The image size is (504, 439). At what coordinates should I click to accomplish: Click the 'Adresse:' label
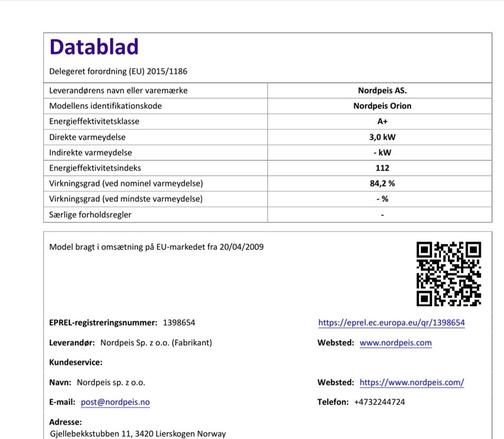[x=66, y=422]
